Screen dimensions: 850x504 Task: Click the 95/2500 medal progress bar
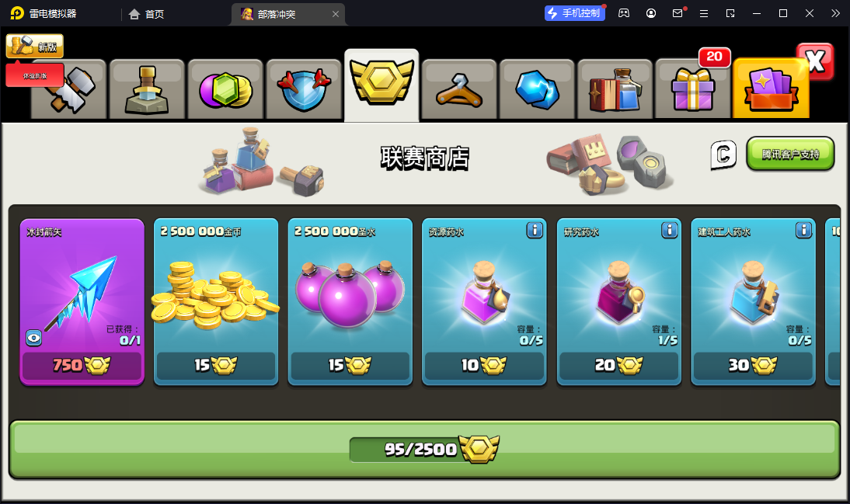pos(424,450)
